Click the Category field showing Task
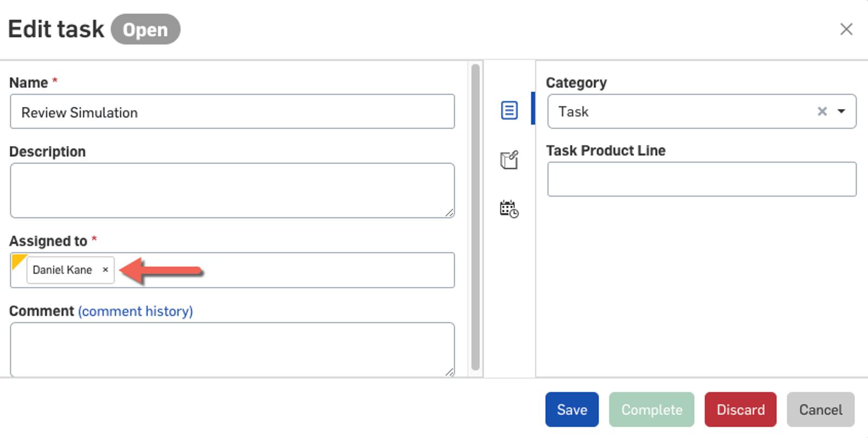Viewport: 868px width, 438px height. [678, 111]
